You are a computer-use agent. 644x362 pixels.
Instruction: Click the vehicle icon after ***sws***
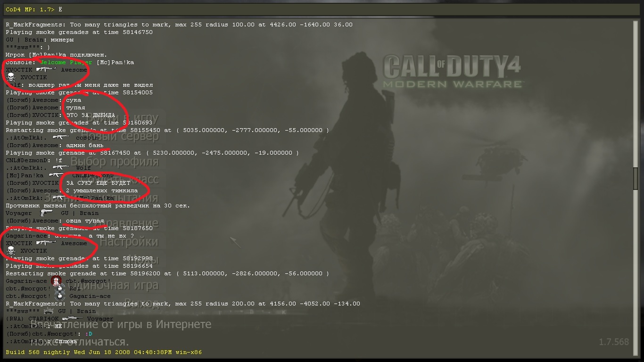pyautogui.click(x=49, y=311)
